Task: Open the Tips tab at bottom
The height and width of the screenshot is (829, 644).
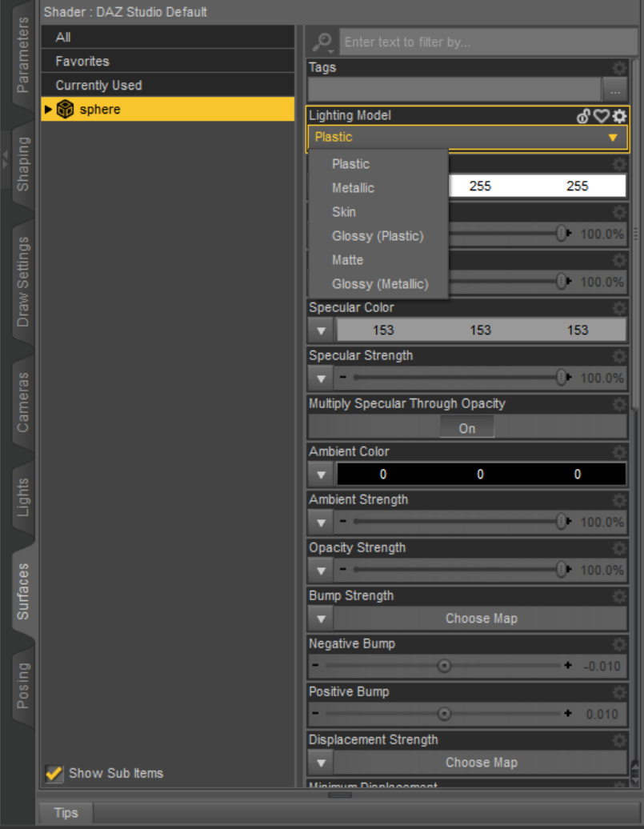Action: [66, 813]
